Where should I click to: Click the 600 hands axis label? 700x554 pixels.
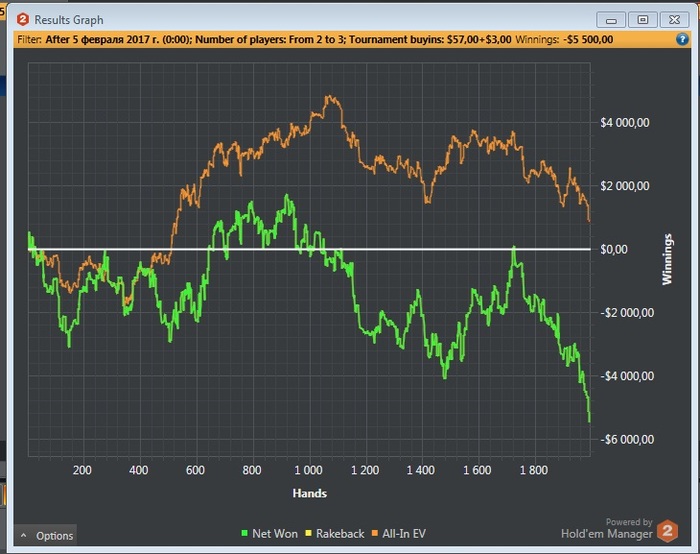pyautogui.click(x=195, y=470)
